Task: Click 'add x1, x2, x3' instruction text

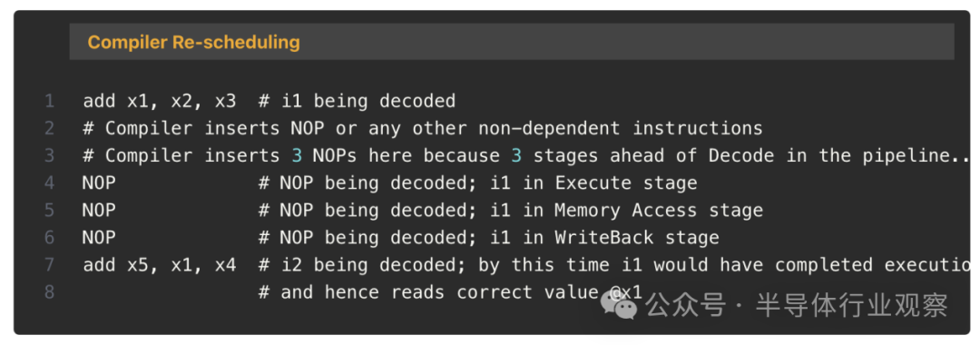Action: point(160,102)
